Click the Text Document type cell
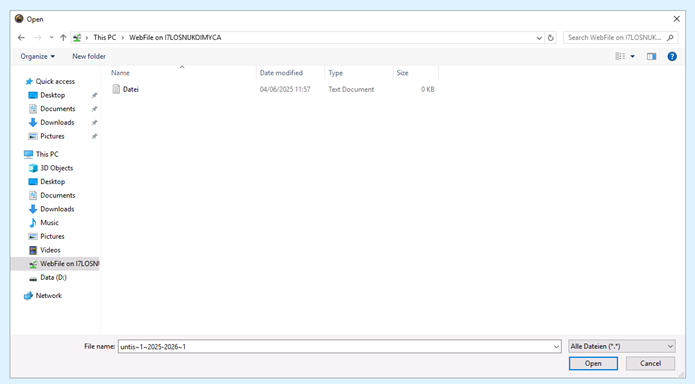The width and height of the screenshot is (695, 384). coord(351,89)
